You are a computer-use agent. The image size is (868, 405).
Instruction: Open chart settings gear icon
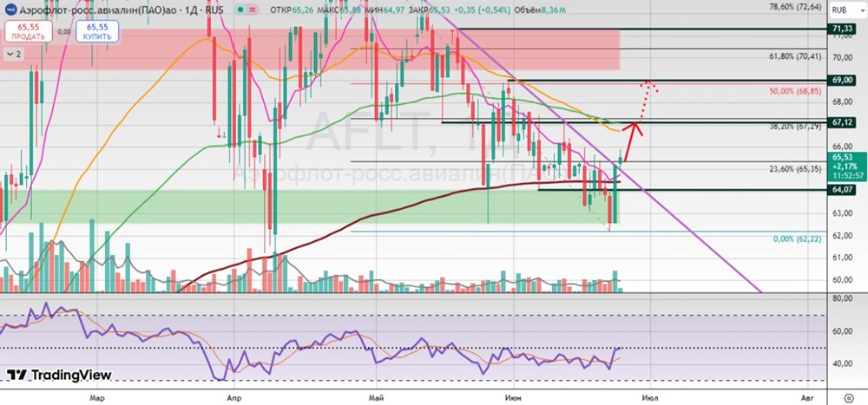coord(849,397)
